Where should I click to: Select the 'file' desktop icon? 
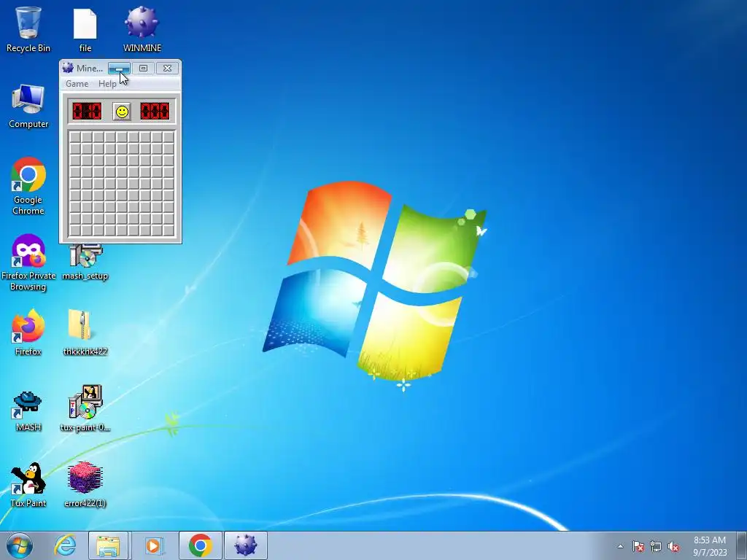(85, 29)
